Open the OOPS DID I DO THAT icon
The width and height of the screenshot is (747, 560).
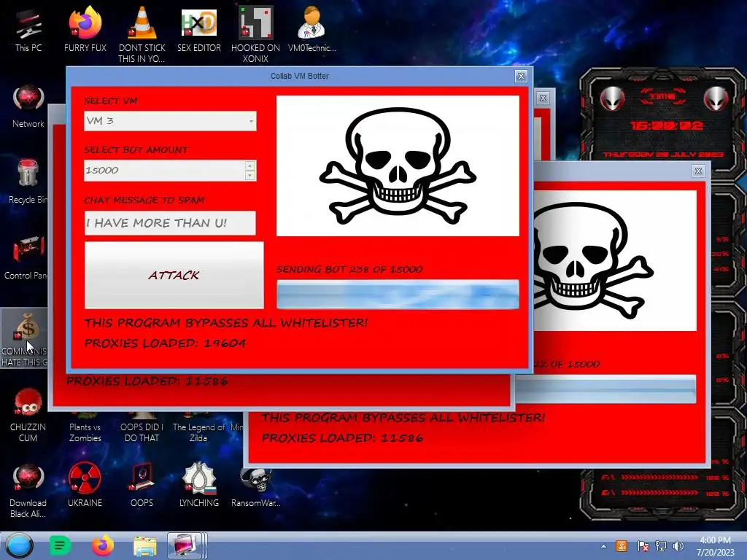[x=142, y=429]
